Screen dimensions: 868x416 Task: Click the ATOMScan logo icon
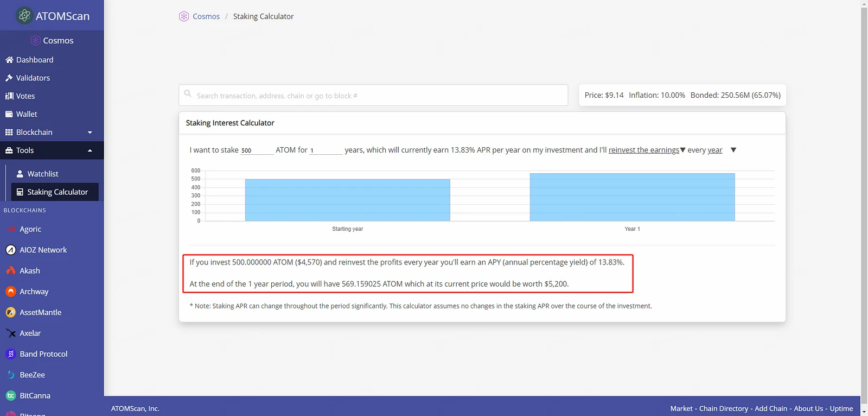click(24, 16)
